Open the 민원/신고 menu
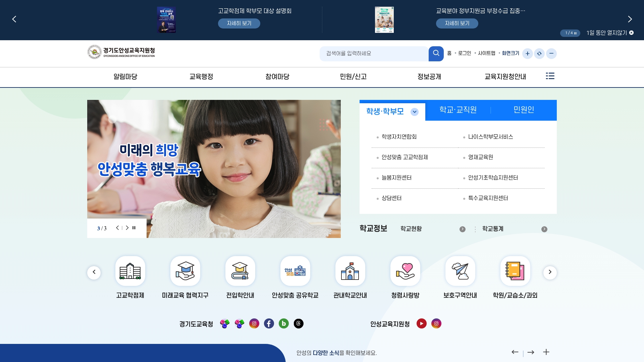Image resolution: width=644 pixels, height=362 pixels. click(x=353, y=77)
